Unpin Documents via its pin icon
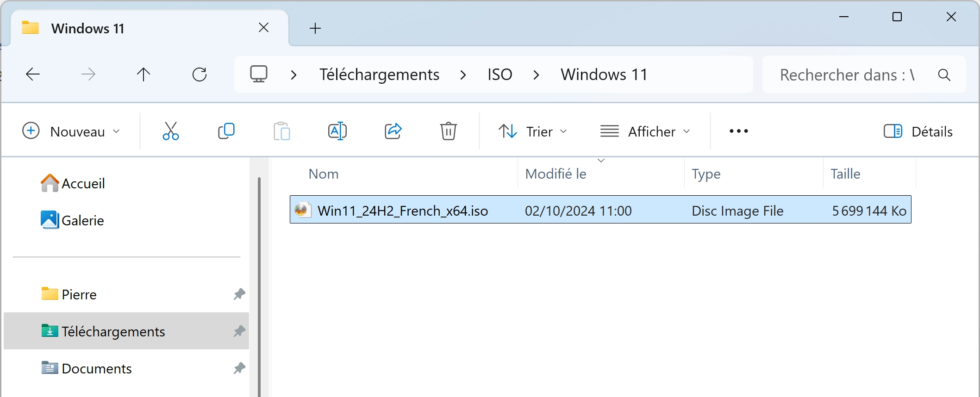980x397 pixels. click(239, 368)
